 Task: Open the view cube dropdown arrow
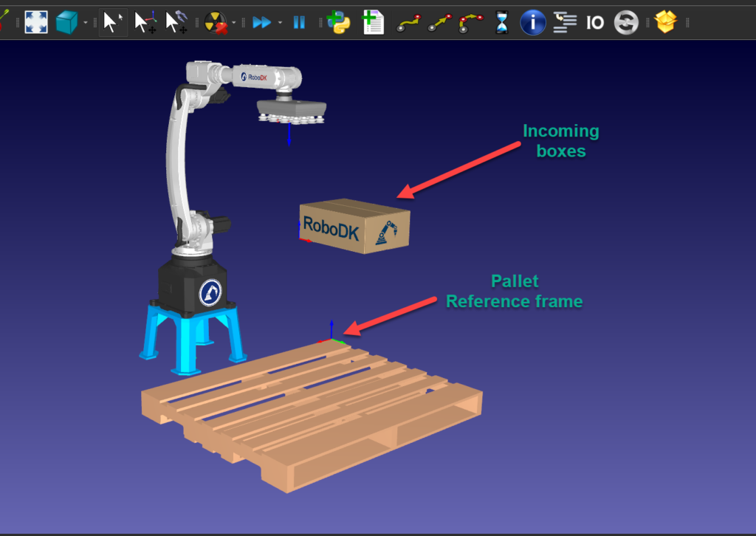coord(85,22)
